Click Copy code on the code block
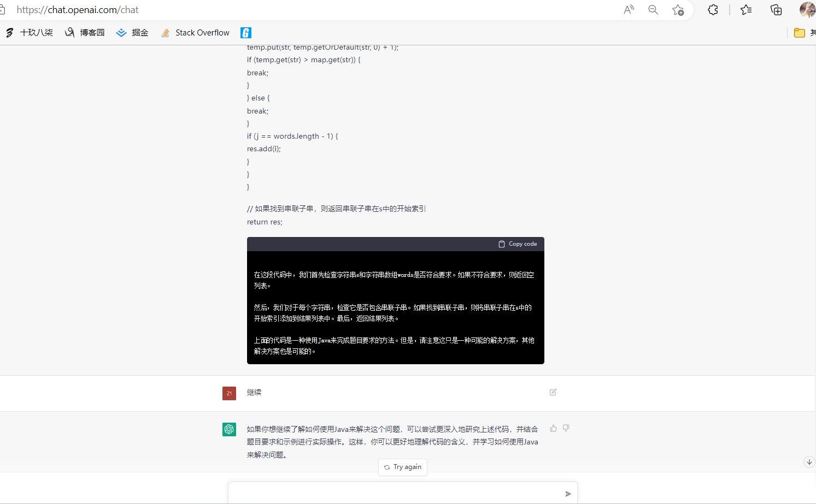 point(517,244)
